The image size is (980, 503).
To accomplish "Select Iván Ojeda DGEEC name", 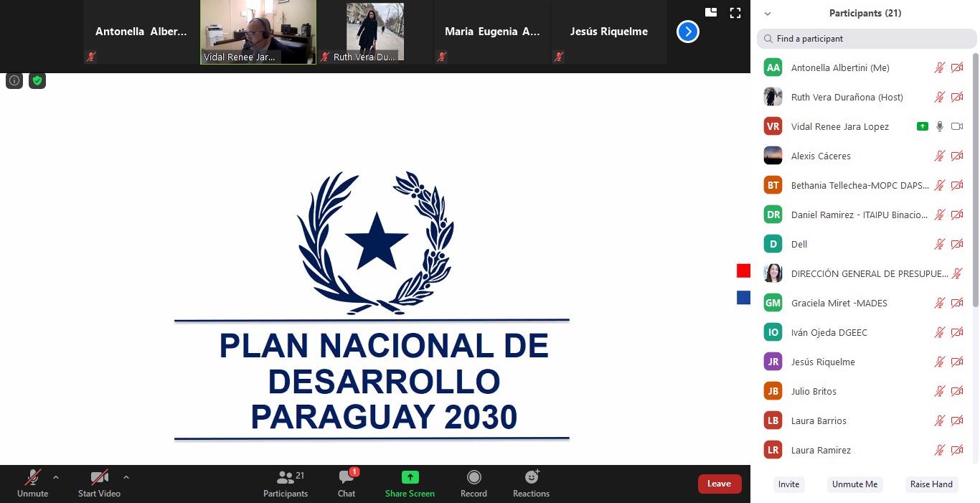I will 829,332.
